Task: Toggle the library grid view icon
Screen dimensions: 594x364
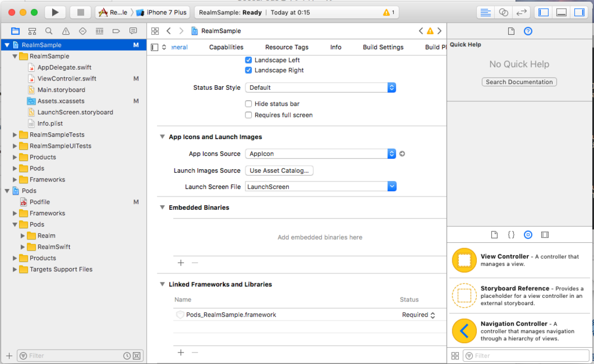Action: click(x=455, y=356)
